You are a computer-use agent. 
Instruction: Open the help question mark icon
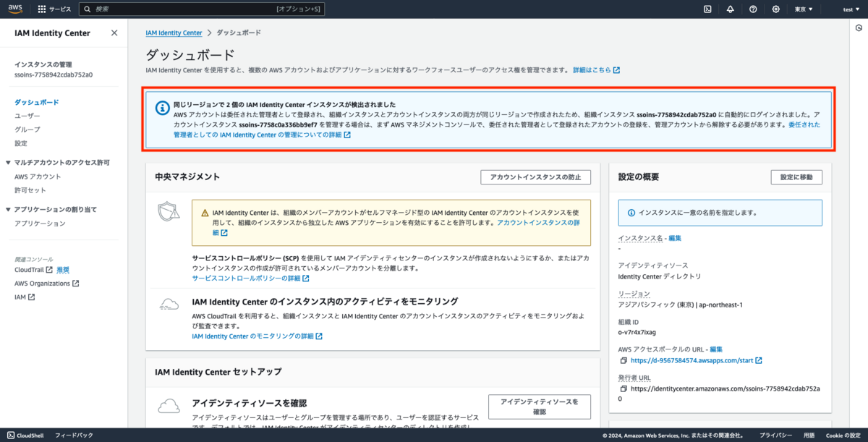coord(753,9)
